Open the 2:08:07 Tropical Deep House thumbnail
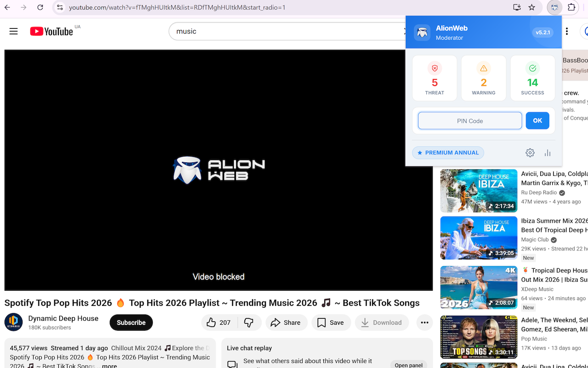The height and width of the screenshot is (368, 588). click(x=479, y=287)
